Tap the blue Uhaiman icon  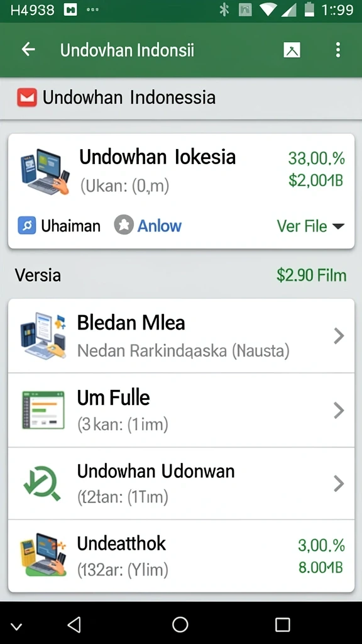26,226
